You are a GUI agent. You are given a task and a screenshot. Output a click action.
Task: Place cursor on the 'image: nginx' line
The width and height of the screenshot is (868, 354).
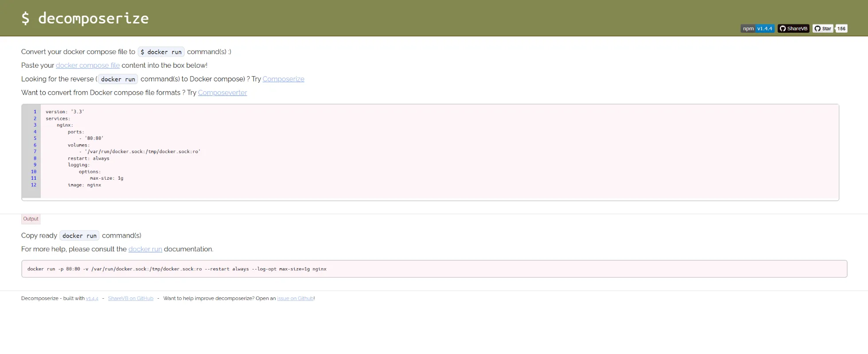[x=84, y=185]
